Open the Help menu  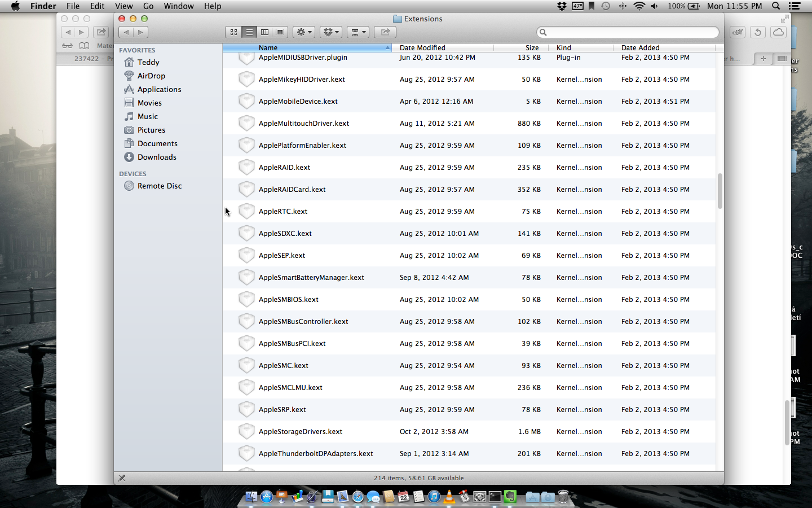213,6
